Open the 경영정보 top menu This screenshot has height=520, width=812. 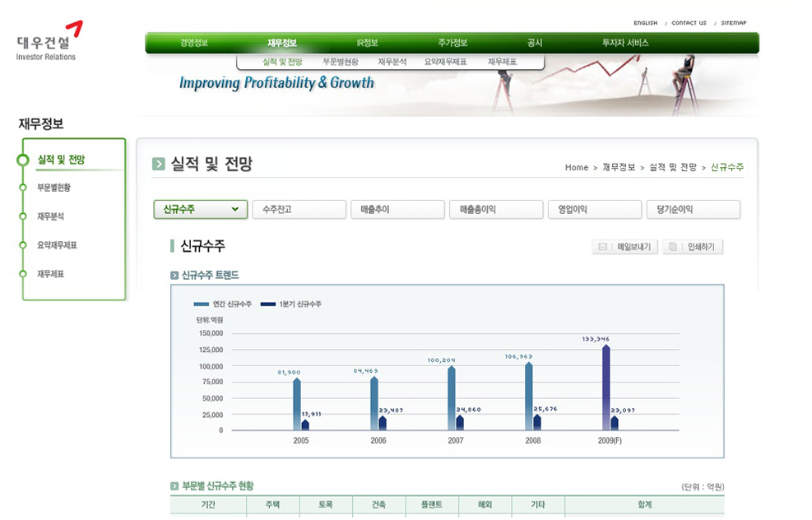tap(194, 43)
